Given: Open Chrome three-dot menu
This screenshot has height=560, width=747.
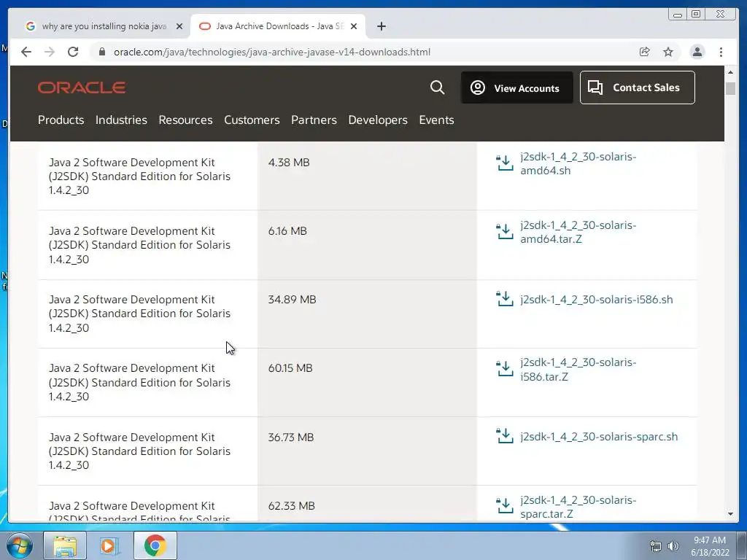Looking at the screenshot, I should point(721,52).
